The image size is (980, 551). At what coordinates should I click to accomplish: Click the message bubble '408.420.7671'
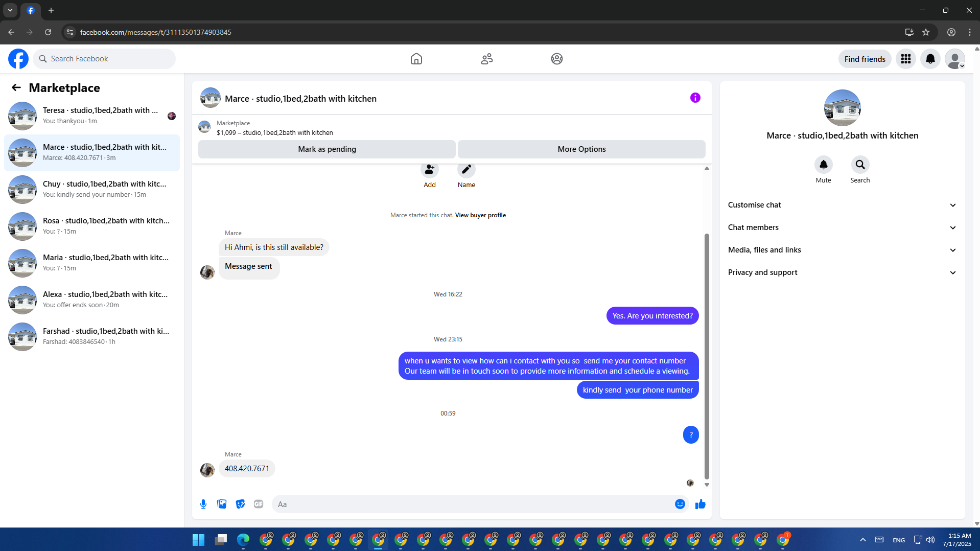247,469
